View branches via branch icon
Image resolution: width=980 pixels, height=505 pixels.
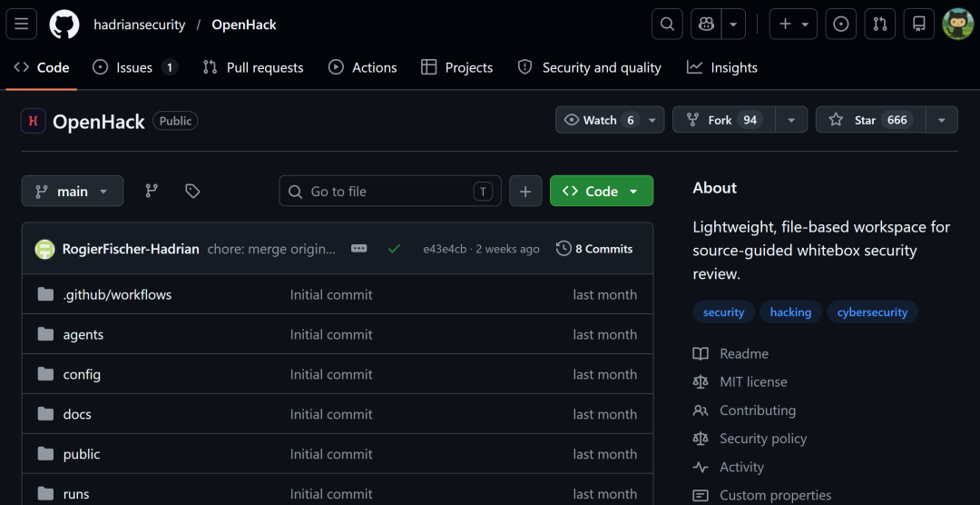pos(152,192)
